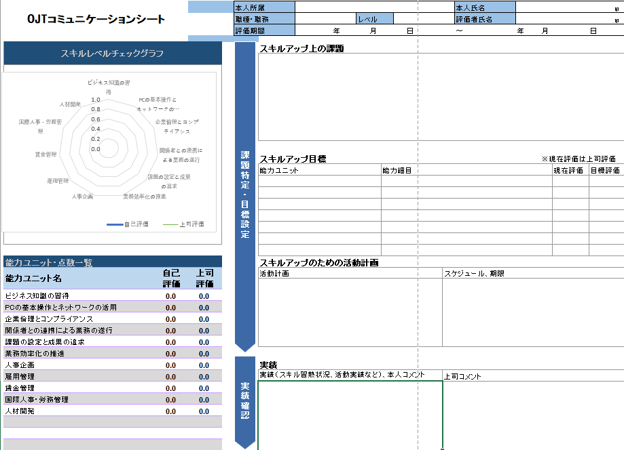This screenshot has width=624, height=450.
Task: Click the 自己評価 0.0 value for 人事企画
Action: coord(171,365)
